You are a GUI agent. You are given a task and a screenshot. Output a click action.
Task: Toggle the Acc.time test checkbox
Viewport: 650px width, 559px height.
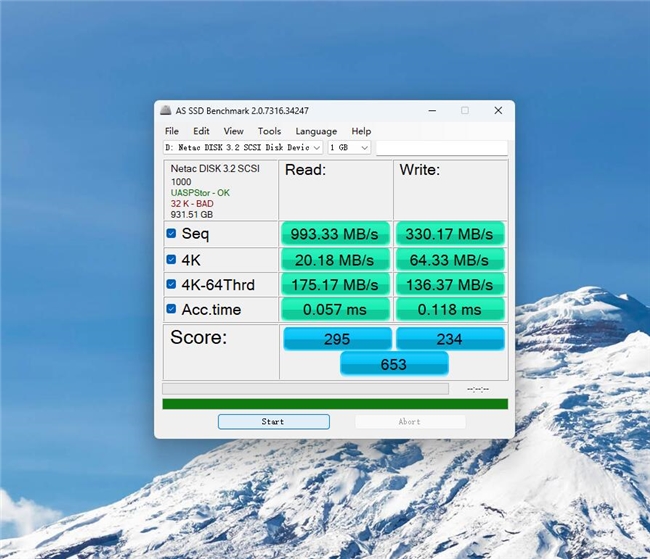pyautogui.click(x=171, y=310)
